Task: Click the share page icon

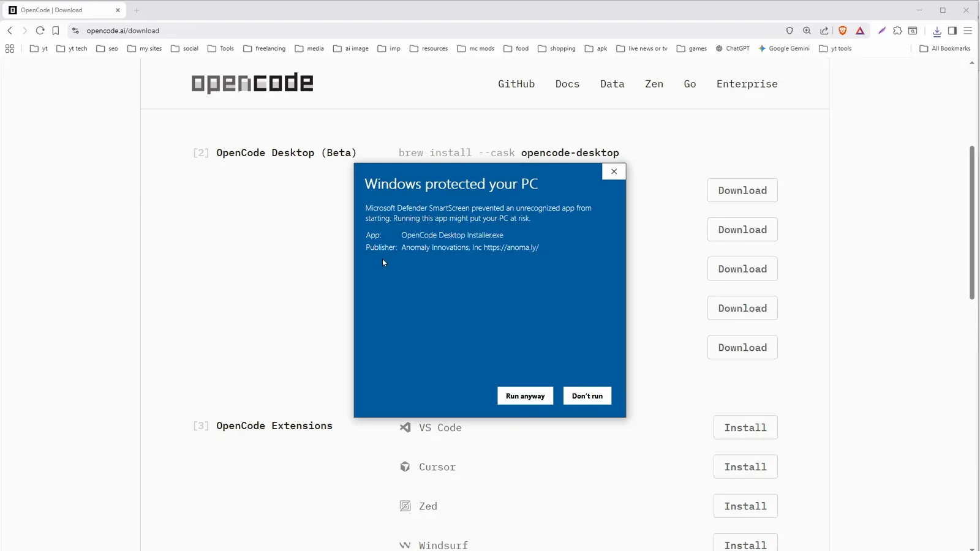Action: point(824,31)
